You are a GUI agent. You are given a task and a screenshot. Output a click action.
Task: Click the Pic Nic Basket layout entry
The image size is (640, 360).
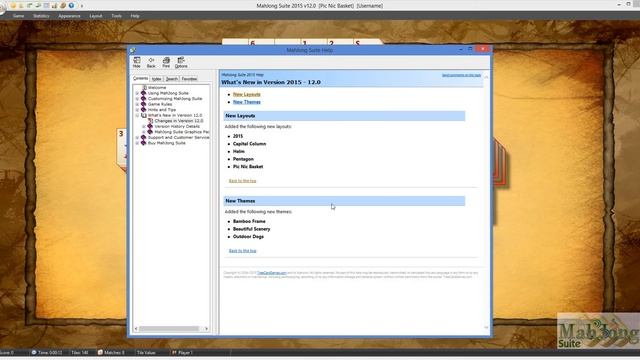pos(248,167)
